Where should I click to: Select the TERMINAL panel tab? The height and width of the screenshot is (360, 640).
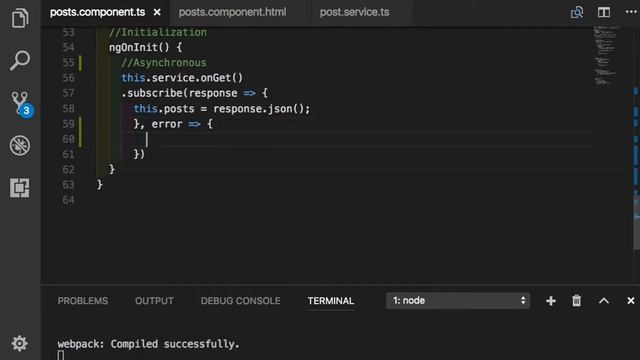(331, 301)
